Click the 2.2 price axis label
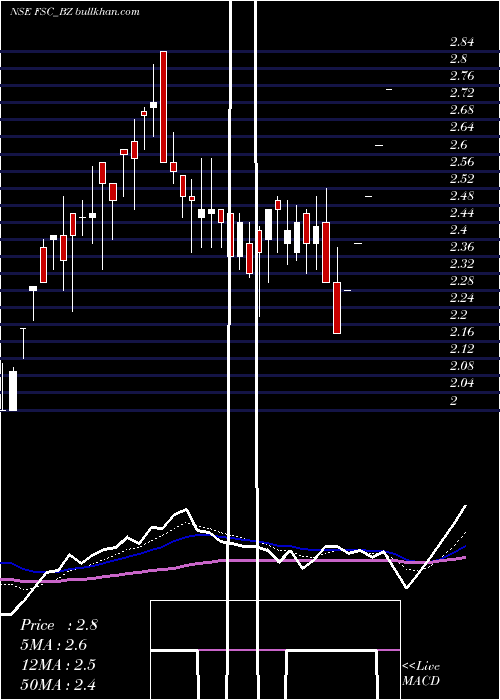 (x=458, y=315)
